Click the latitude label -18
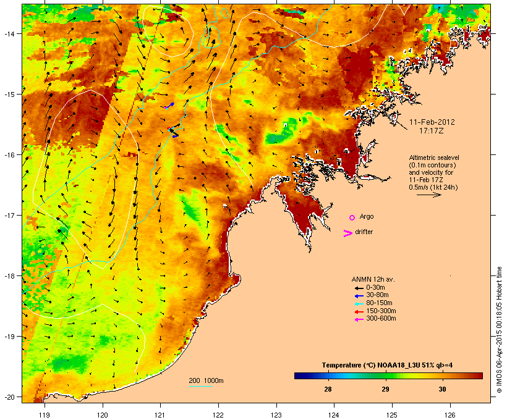This screenshot has width=507, height=420. 9,276
